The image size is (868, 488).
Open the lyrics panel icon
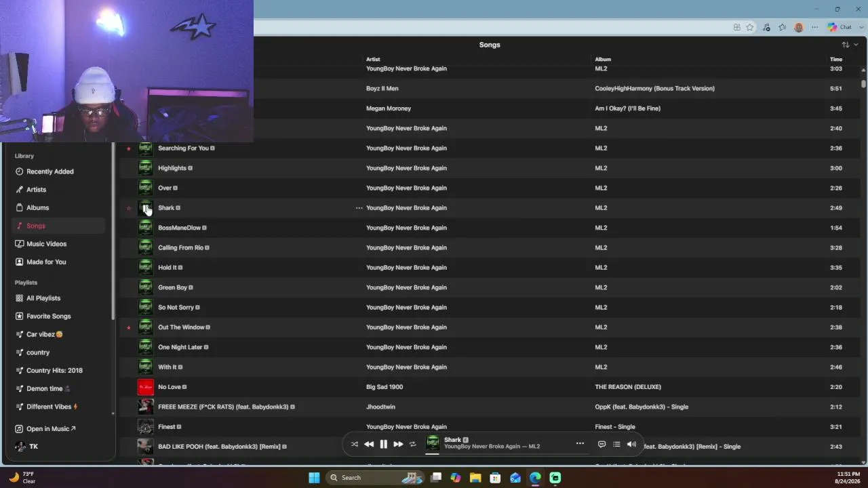click(601, 444)
